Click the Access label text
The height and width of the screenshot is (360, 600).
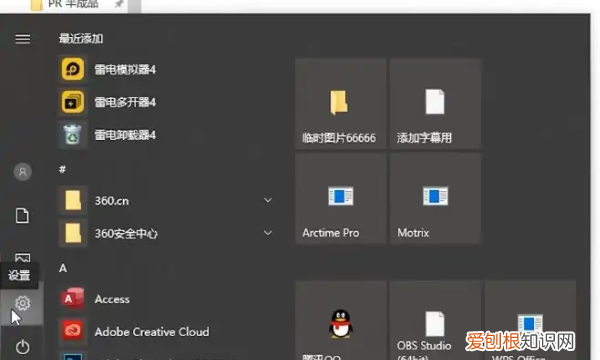pyautogui.click(x=112, y=299)
